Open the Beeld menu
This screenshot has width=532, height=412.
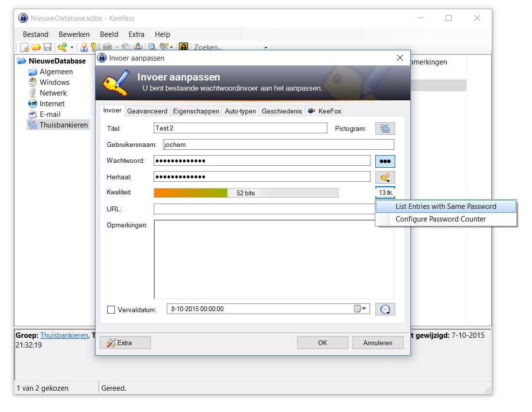click(109, 34)
